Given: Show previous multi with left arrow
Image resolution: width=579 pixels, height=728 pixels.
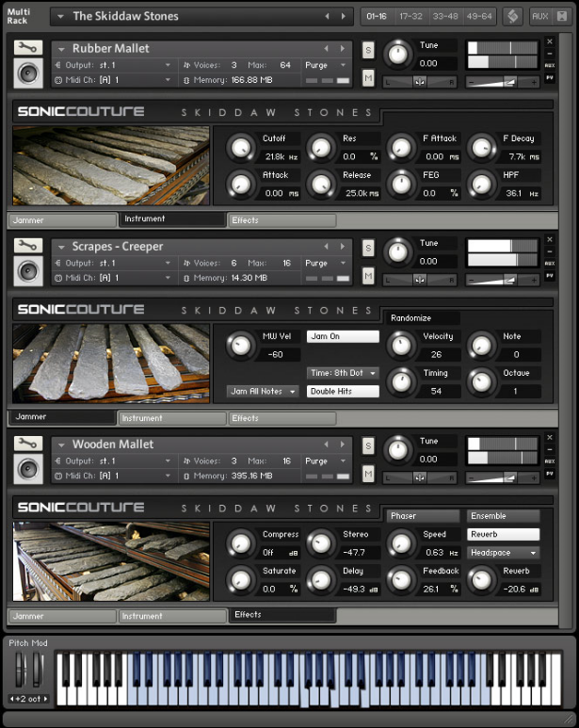Looking at the screenshot, I should click(327, 16).
